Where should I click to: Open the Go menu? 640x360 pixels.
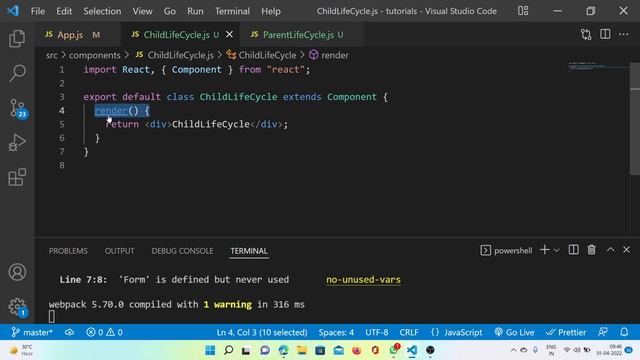[170, 11]
